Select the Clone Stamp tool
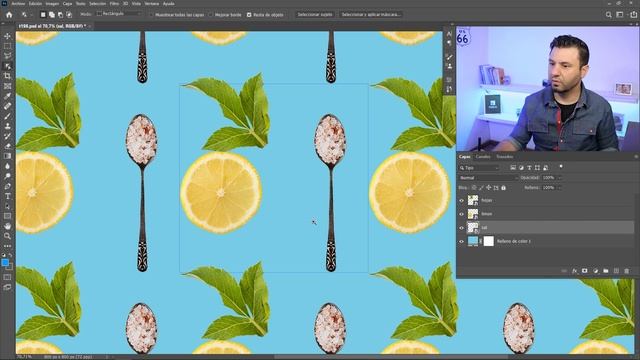 click(7, 126)
